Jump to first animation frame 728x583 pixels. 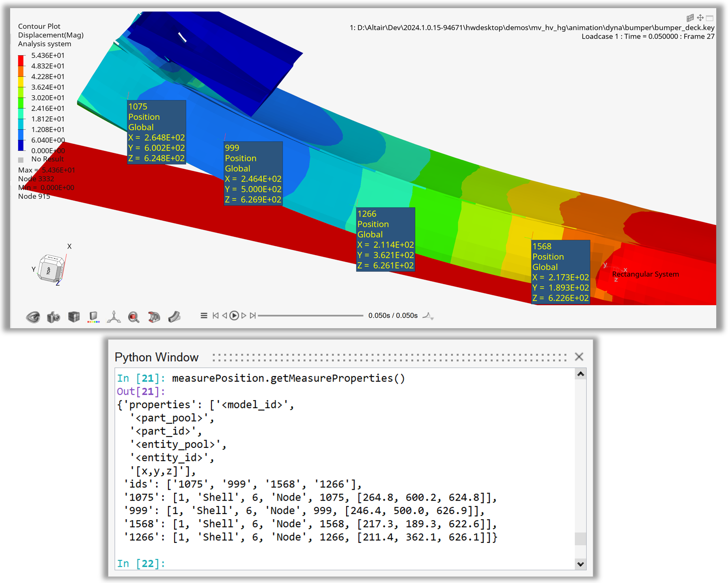215,315
